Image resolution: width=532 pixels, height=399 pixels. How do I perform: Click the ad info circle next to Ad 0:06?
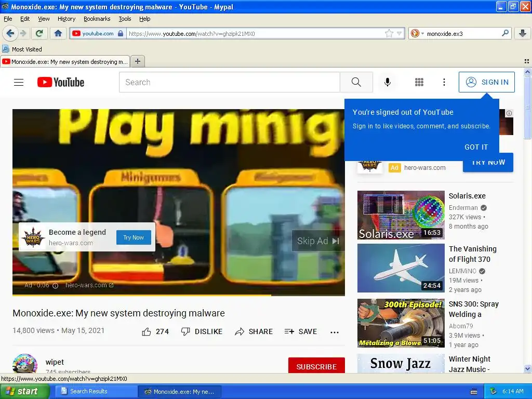pos(55,286)
